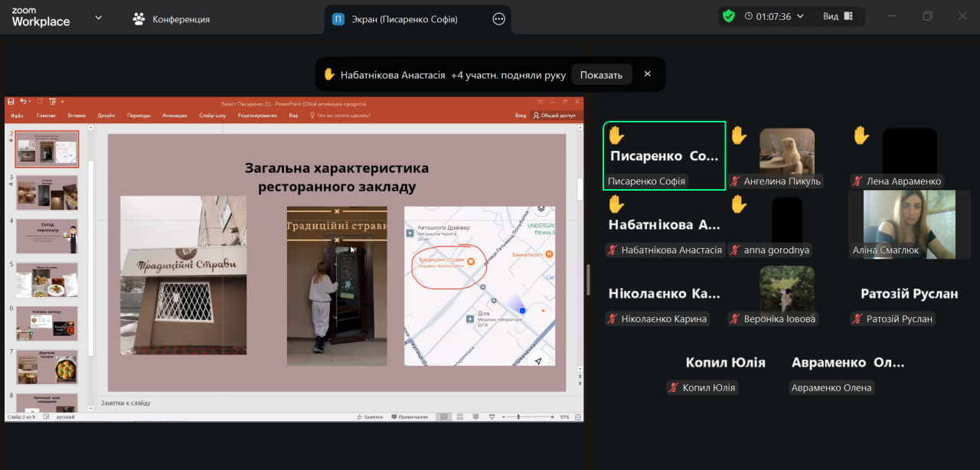Click the Вид layout icon in Zoom
The image size is (980, 470).
point(848,16)
